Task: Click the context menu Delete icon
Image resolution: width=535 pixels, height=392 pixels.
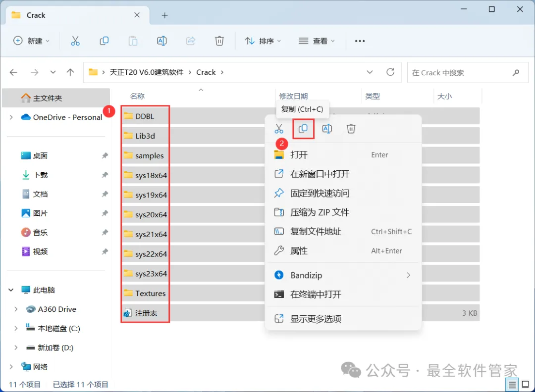Action: [351, 129]
